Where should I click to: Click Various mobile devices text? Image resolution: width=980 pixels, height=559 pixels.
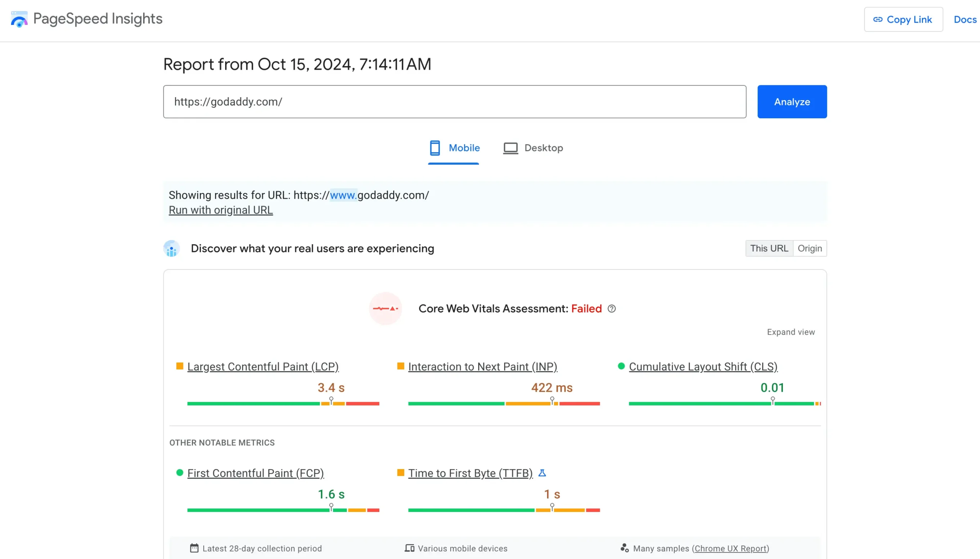click(462, 549)
